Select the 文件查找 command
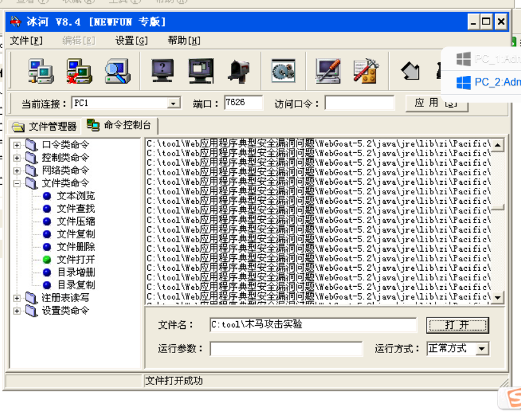 pyautogui.click(x=76, y=208)
